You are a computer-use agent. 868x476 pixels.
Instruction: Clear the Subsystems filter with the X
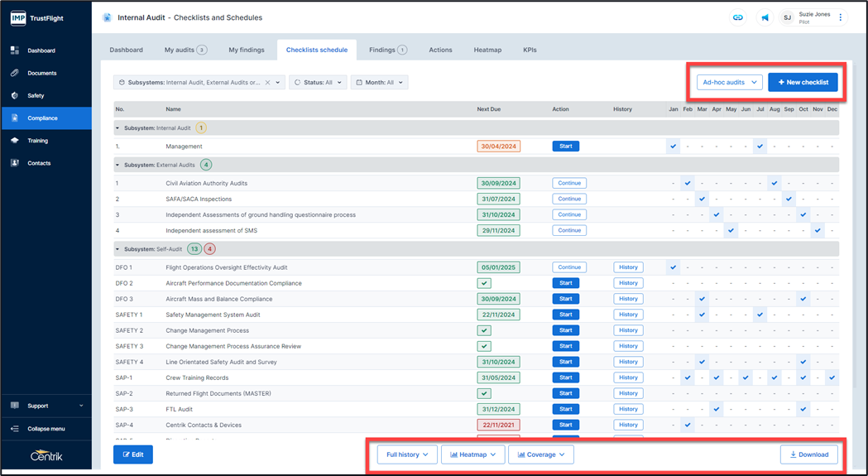coord(267,83)
